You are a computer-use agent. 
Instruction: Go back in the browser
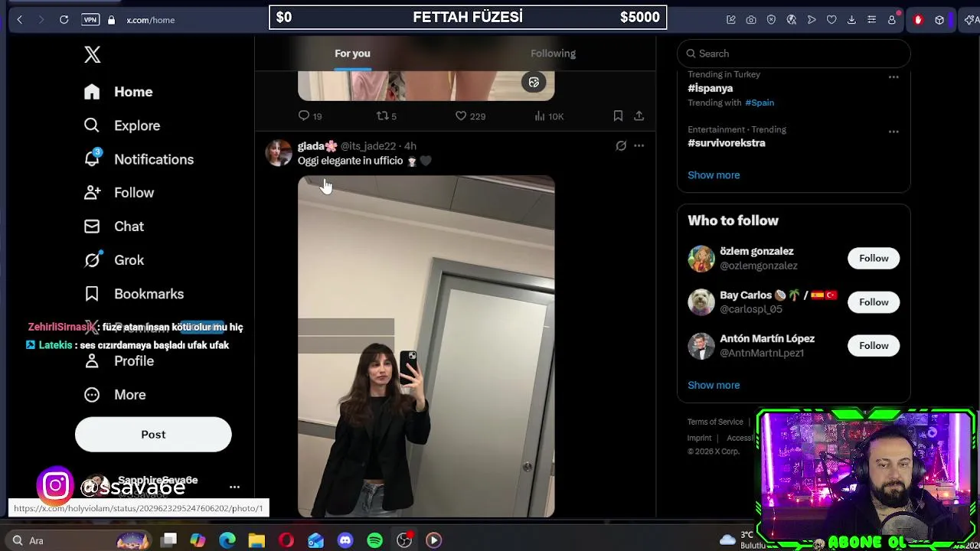pos(20,20)
